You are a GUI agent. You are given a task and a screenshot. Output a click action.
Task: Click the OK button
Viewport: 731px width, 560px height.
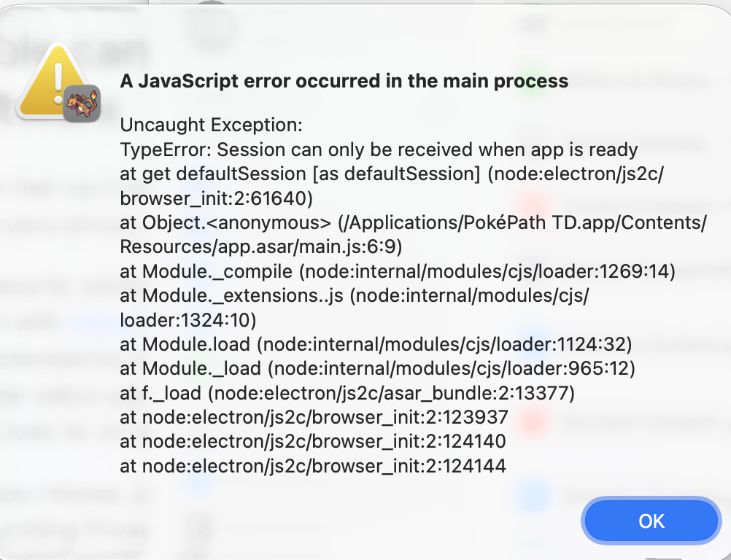tap(651, 521)
